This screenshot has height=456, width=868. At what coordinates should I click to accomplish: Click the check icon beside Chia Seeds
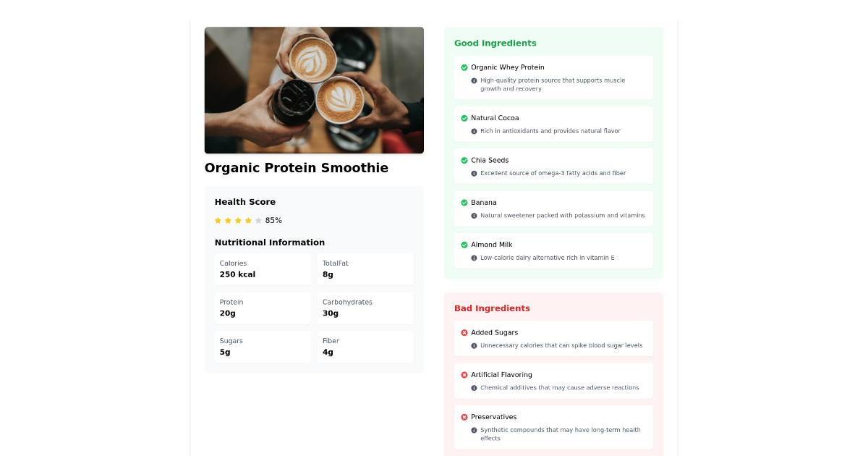pyautogui.click(x=464, y=160)
